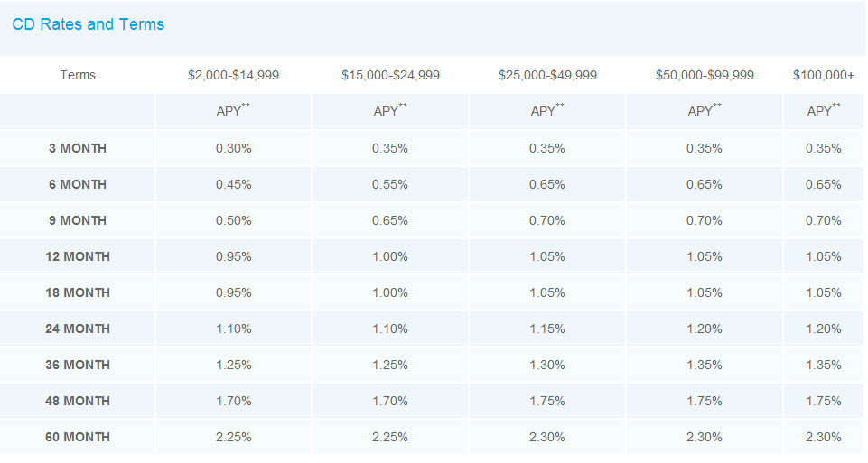The width and height of the screenshot is (868, 463).
Task: Click the 0.30% rate for 3 MONTH
Action: [233, 148]
